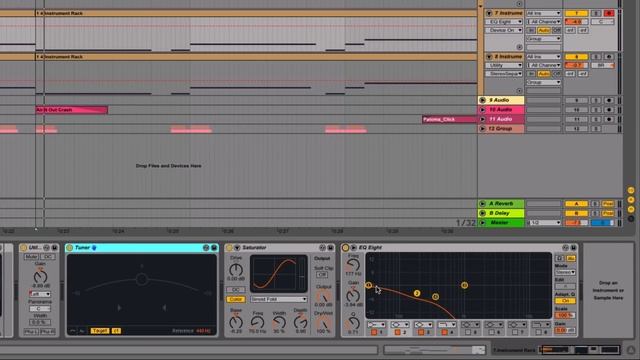Select EQ Eight filter node 4
This screenshot has height=360, width=640.
[464, 285]
